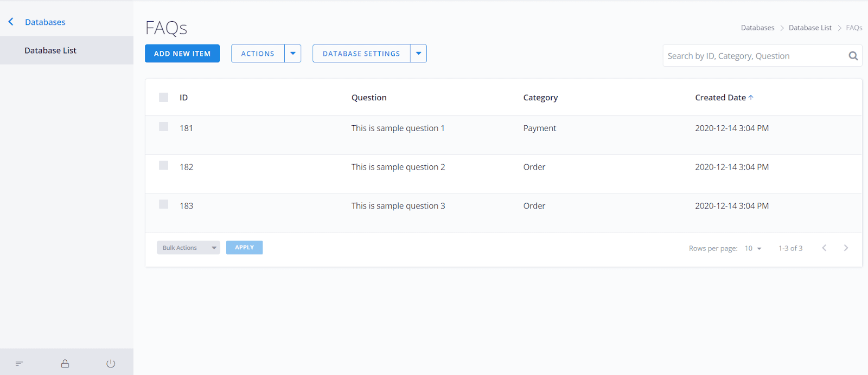Open the Bulk Actions dropdown
The height and width of the screenshot is (375, 868).
tap(188, 248)
